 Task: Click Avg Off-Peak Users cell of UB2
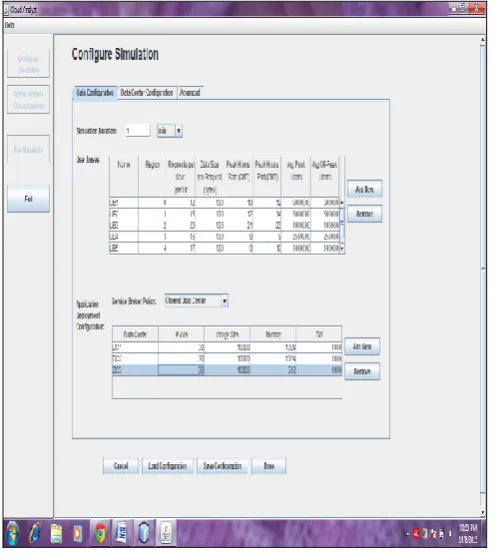click(x=325, y=214)
